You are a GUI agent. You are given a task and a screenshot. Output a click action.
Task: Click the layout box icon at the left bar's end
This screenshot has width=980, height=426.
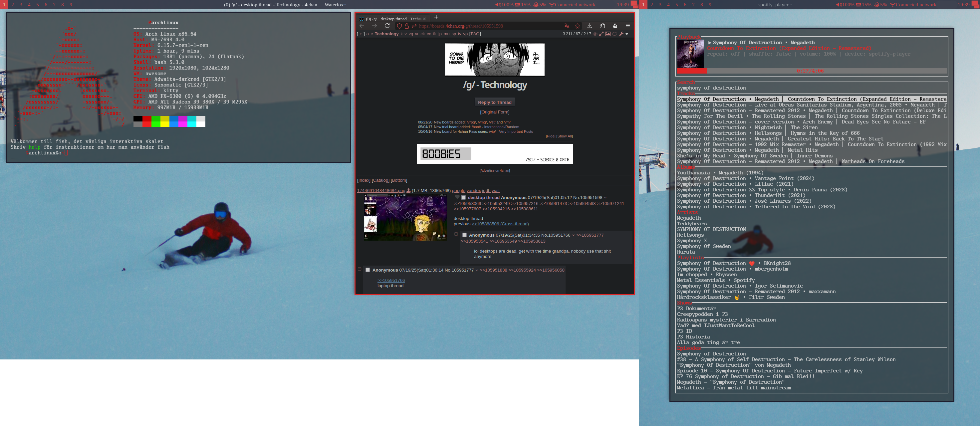(x=634, y=5)
